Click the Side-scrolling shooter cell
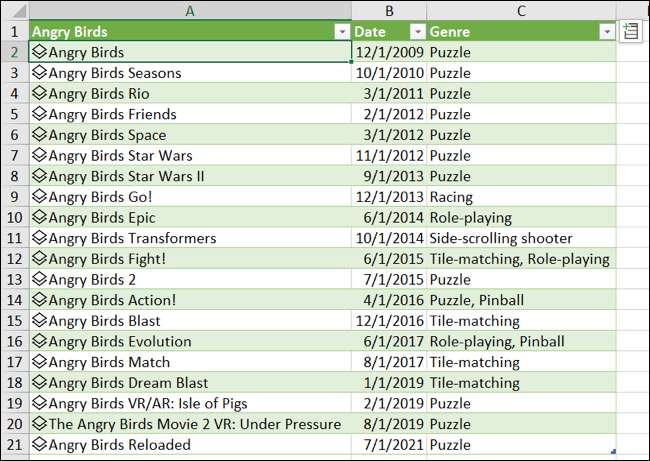Viewport: 650px width, 461px height. coord(501,238)
